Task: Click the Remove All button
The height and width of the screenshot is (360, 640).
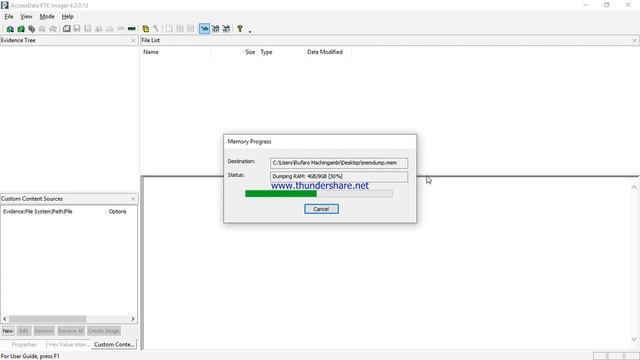Action: 71,331
